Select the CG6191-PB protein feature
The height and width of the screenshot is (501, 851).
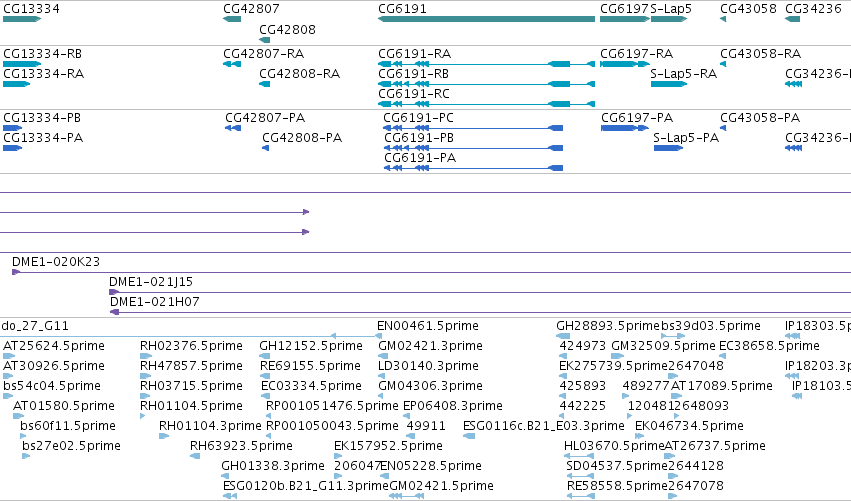[x=473, y=148]
